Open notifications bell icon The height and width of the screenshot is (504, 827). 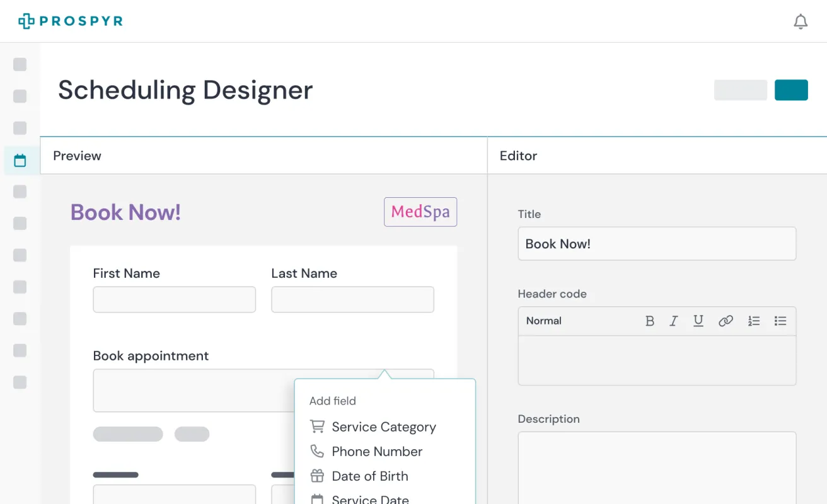pos(801,21)
